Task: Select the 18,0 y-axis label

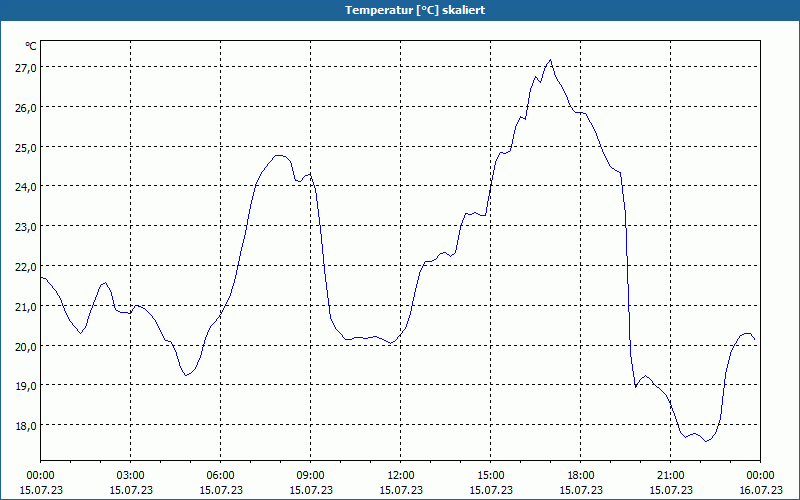Action: tap(26, 426)
